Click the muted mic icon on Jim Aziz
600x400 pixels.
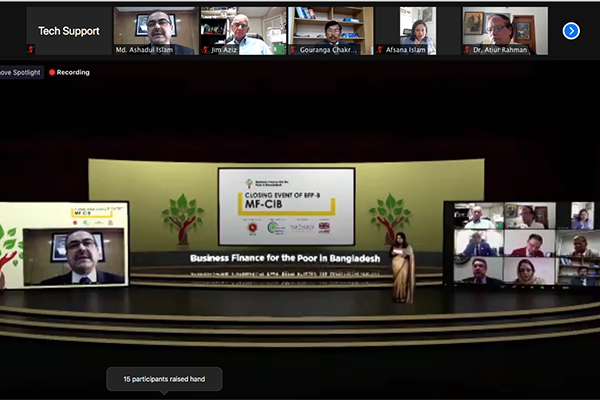tap(205, 49)
